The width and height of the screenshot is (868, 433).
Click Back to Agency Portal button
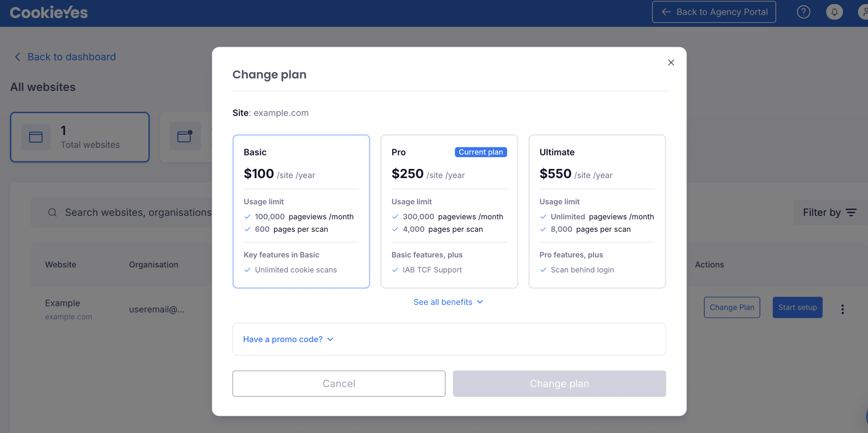click(714, 12)
